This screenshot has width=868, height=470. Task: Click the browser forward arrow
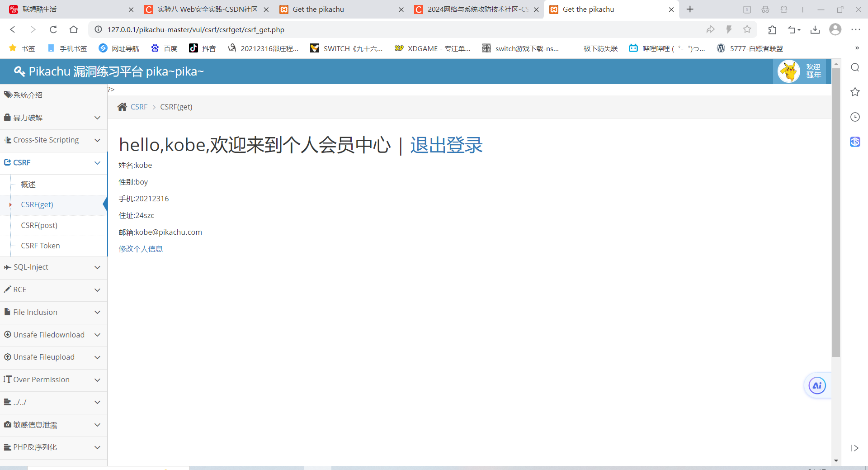(33, 29)
